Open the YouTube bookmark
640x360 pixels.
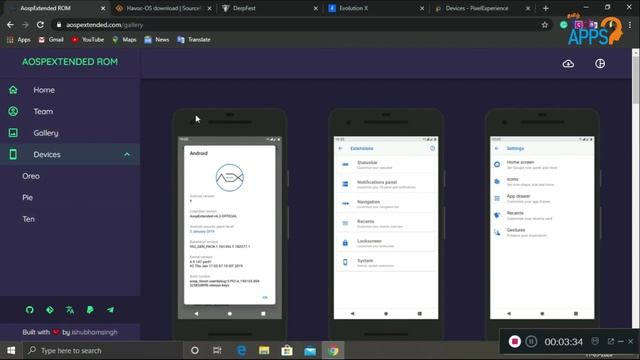88,40
